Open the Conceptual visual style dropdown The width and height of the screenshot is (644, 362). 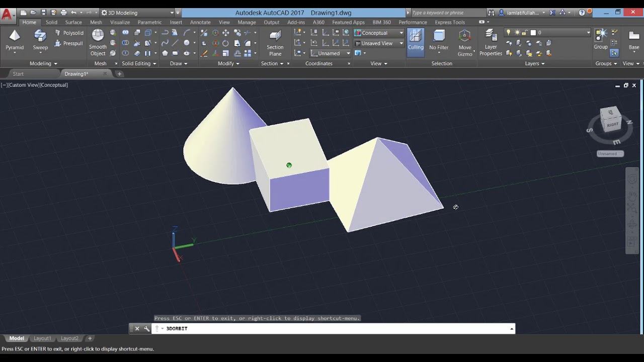point(379,33)
